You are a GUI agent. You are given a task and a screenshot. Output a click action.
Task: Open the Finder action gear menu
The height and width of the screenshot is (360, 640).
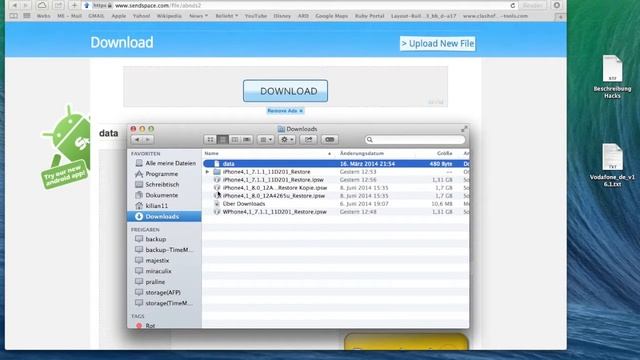click(287, 140)
